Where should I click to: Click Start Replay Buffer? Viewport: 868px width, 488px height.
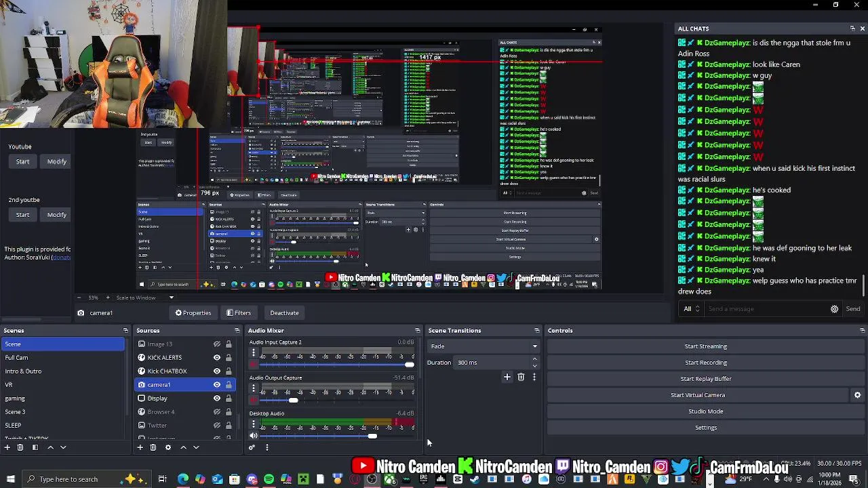[705, 379]
